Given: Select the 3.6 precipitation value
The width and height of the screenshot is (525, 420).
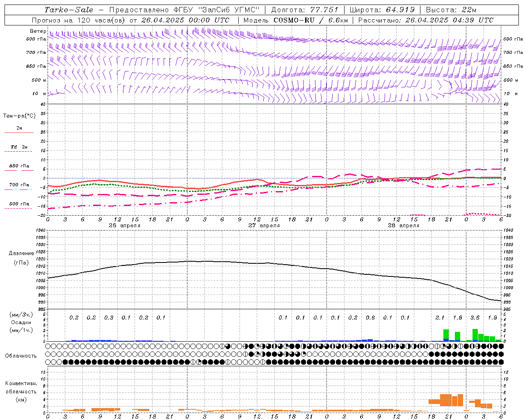Looking at the screenshot, I should [475, 318].
